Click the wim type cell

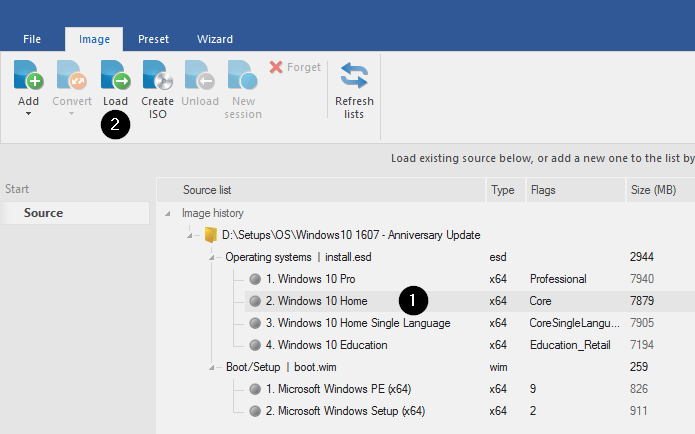498,367
